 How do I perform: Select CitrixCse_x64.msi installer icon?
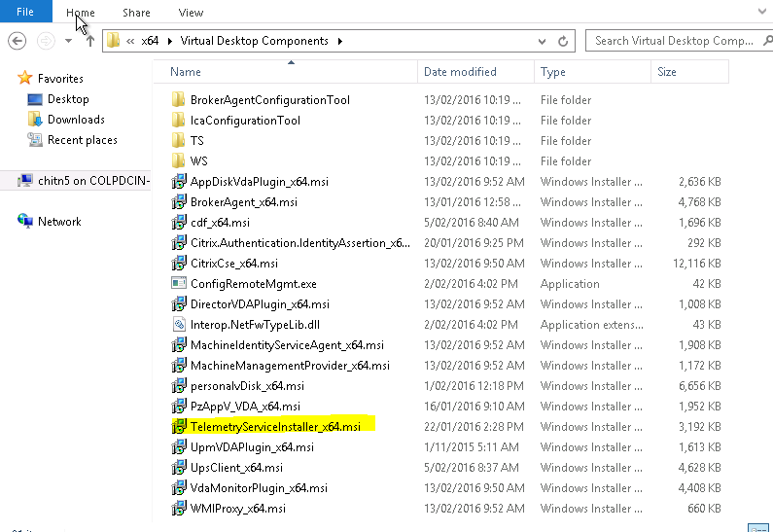click(x=179, y=264)
